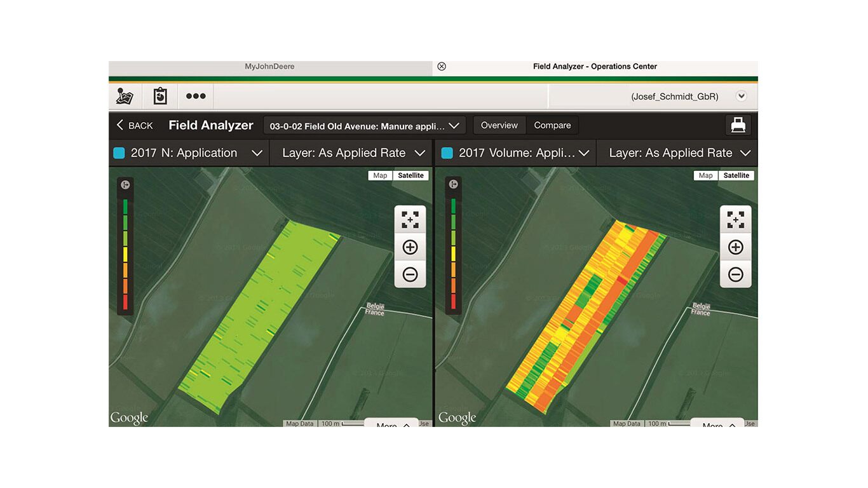Viewport: 868px width, 488px height.
Task: Zoom in on the right map
Action: click(735, 247)
